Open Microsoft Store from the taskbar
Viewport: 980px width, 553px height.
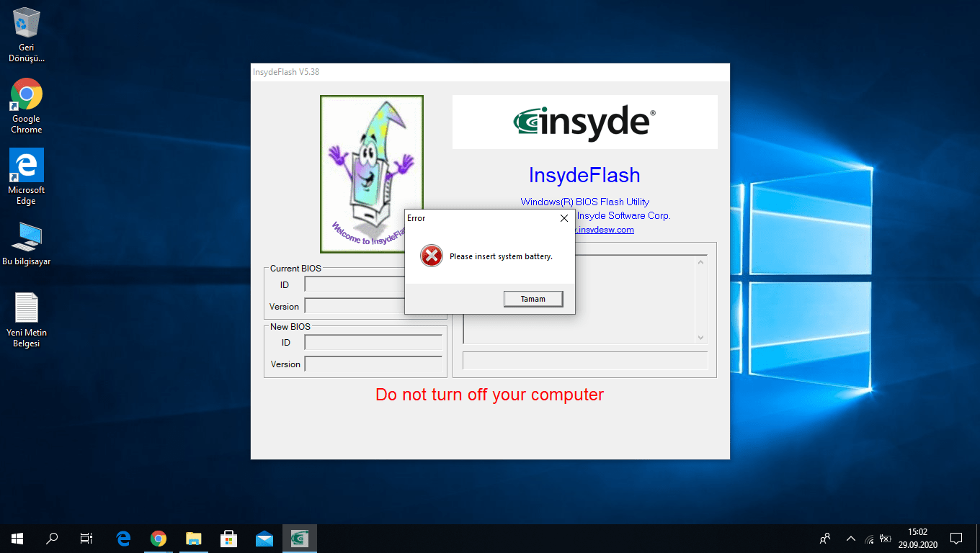(x=229, y=539)
